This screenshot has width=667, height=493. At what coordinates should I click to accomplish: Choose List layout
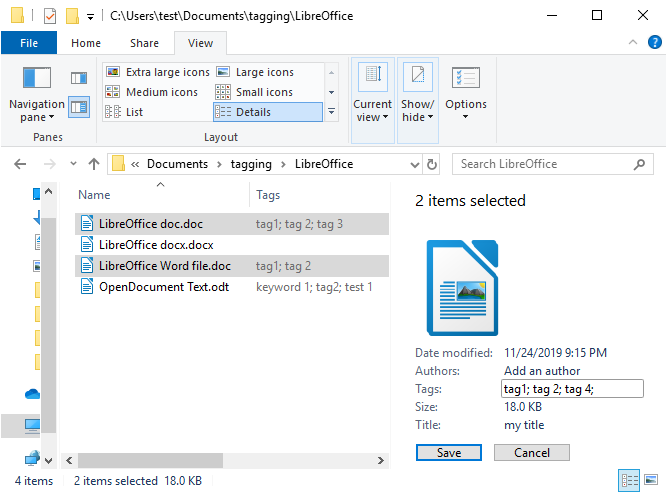pyautogui.click(x=124, y=112)
